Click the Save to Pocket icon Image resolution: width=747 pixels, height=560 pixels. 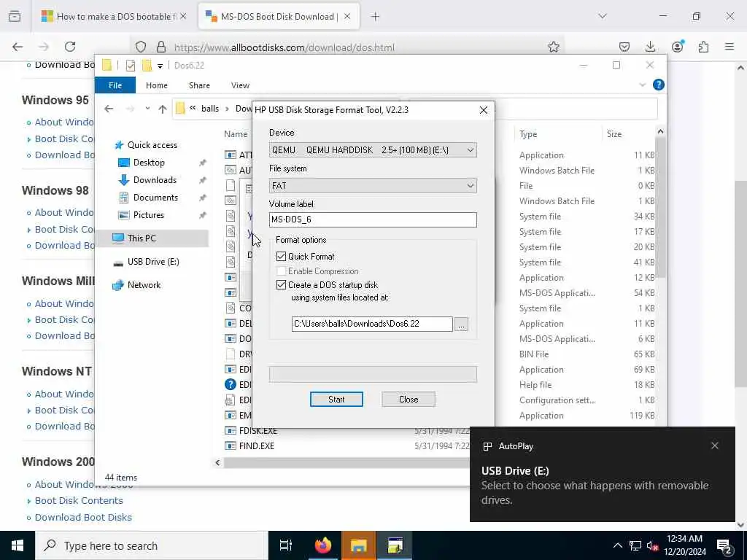click(624, 47)
